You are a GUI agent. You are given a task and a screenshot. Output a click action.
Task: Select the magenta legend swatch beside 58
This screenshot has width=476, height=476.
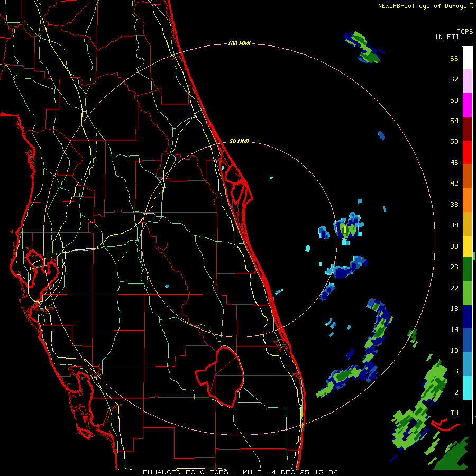point(467,105)
